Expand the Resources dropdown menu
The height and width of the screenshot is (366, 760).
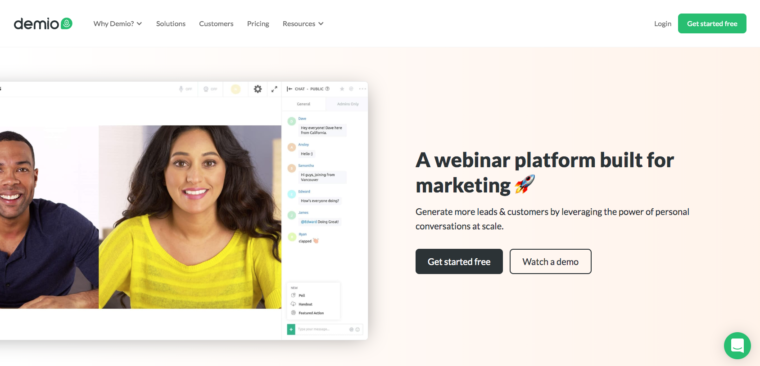click(303, 23)
